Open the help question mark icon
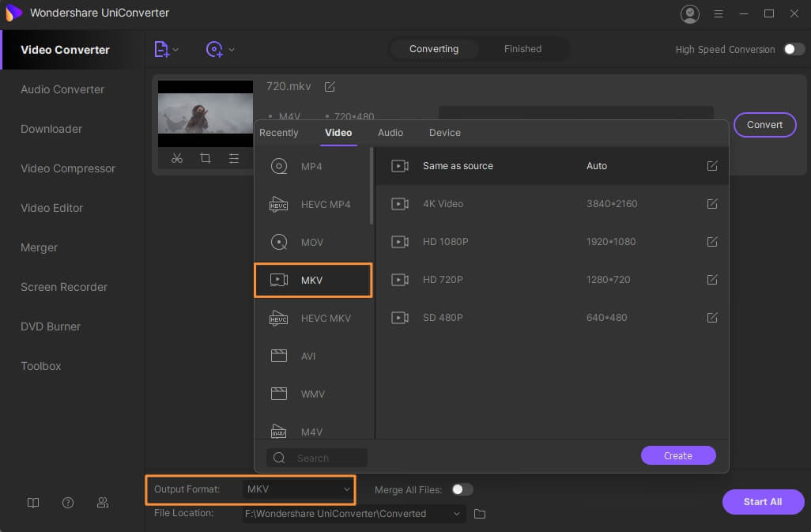Viewport: 811px width, 532px height. click(x=68, y=503)
